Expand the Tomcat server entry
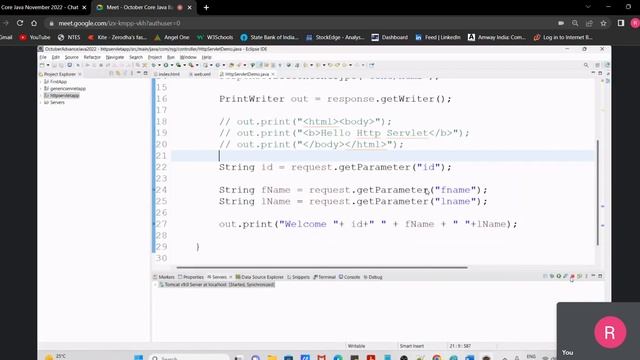This screenshot has width=640, height=360. [156, 284]
